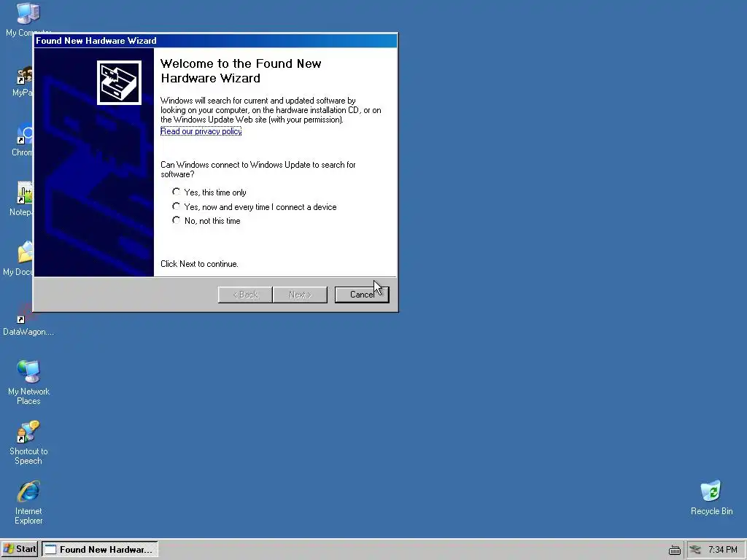This screenshot has width=747, height=560.
Task: Open the 'Read our privacy policy' link
Action: click(201, 131)
